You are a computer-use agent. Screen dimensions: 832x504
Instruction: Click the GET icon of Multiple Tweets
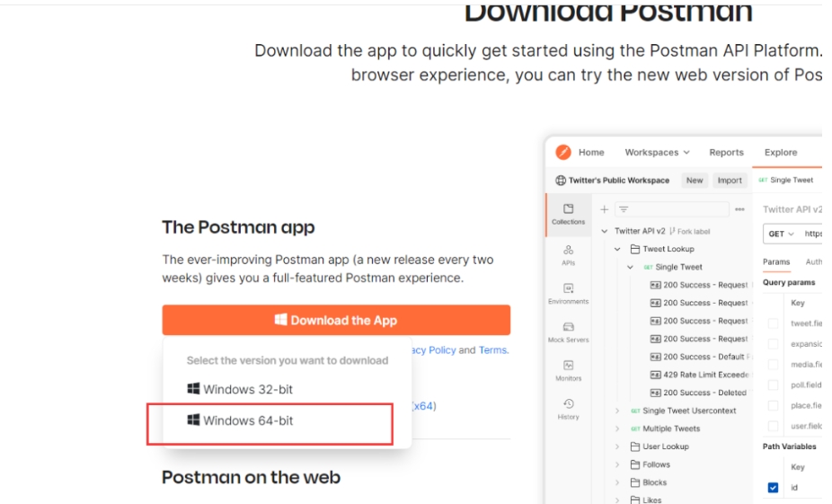pos(635,429)
